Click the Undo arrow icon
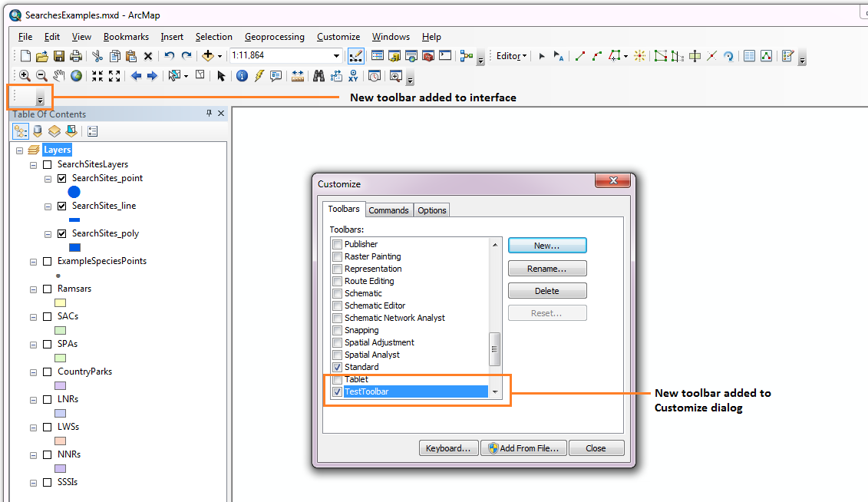 (170, 56)
